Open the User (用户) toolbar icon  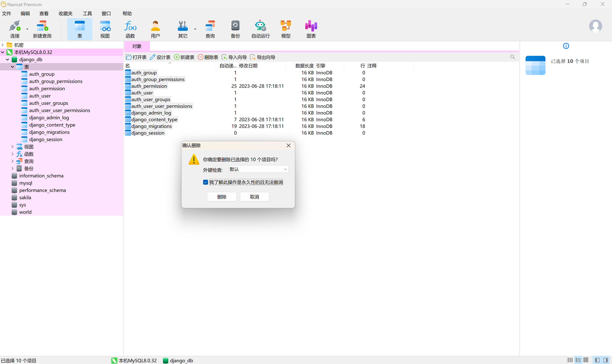pyautogui.click(x=155, y=29)
